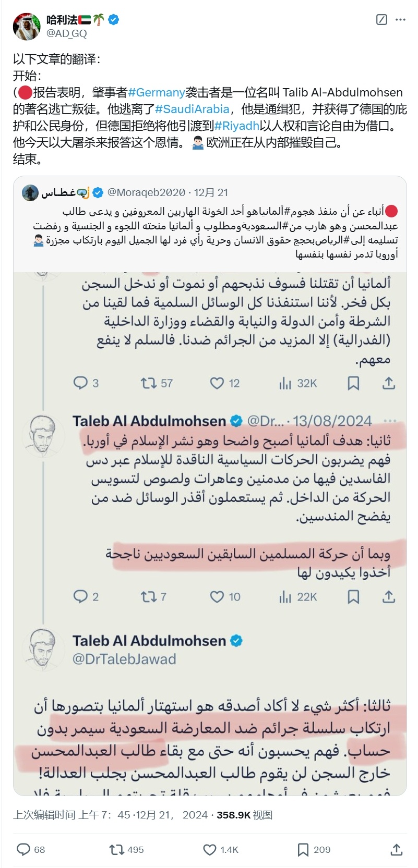The height and width of the screenshot is (868, 418).
Task: Bookmark the post with 209 bookmarks
Action: (314, 850)
